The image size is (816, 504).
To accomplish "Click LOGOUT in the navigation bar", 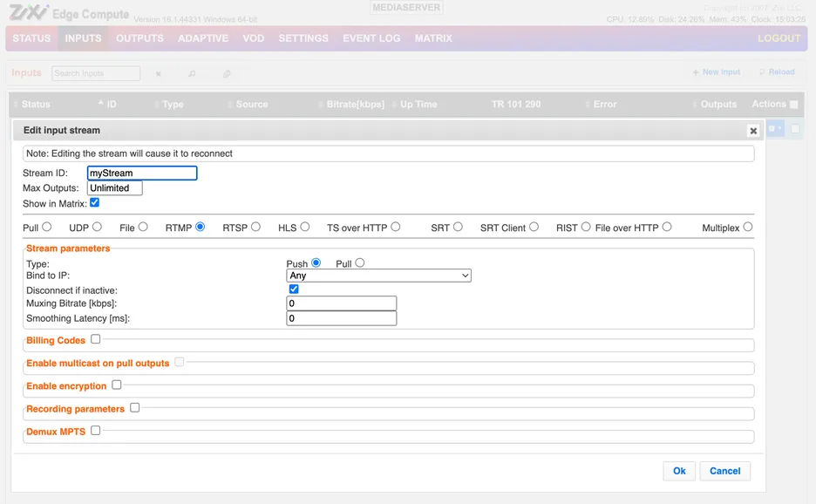I will (x=779, y=38).
